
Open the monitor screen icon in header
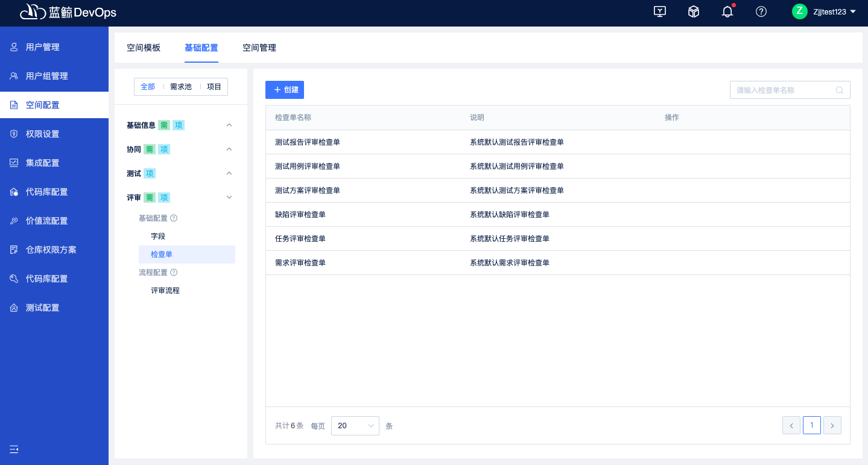tap(660, 11)
